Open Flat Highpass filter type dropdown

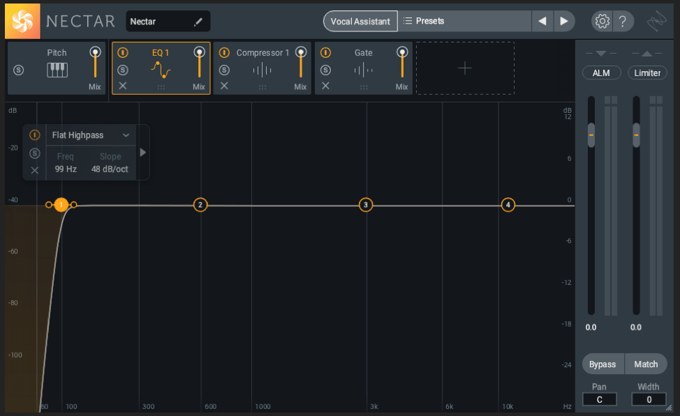[x=91, y=135]
